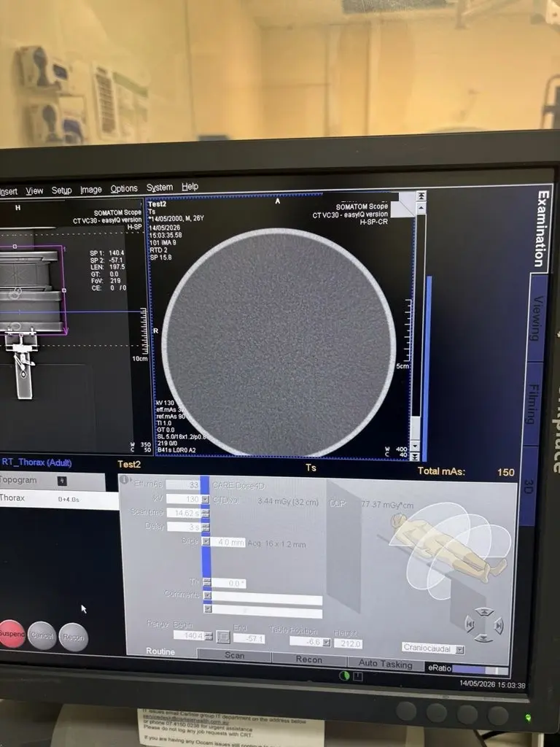This screenshot has height=747, width=560.
Task: Click the right handle of scan range box
Action: pos(64,290)
